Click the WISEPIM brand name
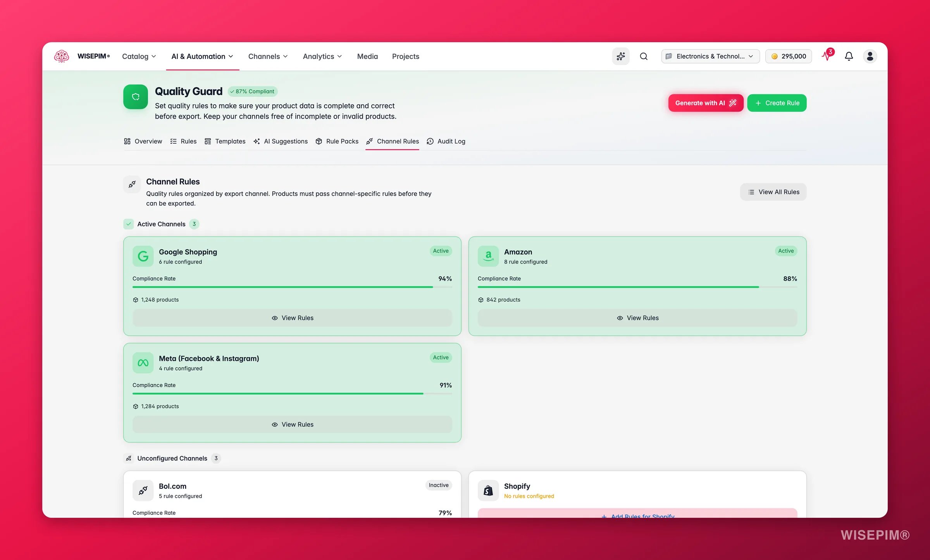 coord(93,56)
